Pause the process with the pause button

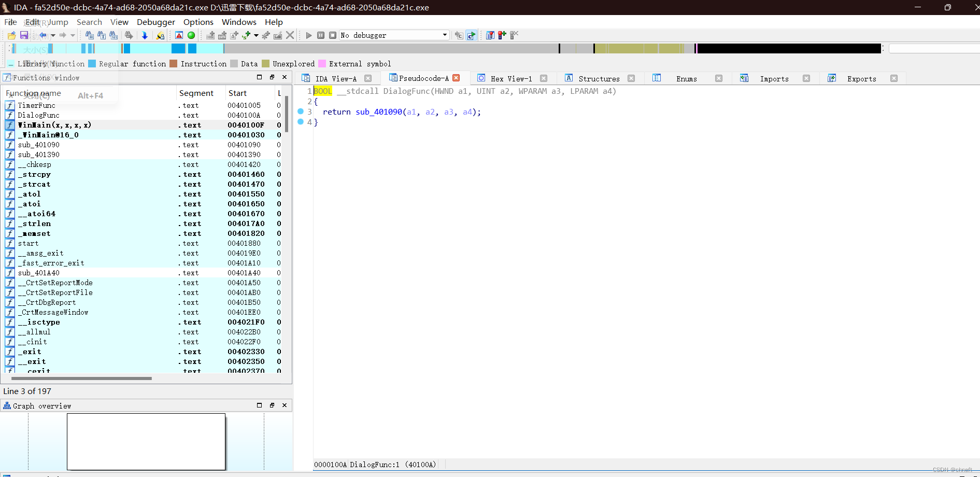321,35
